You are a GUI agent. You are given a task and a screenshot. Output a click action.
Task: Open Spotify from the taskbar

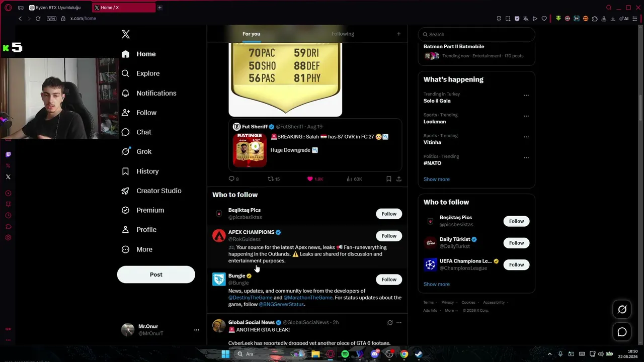(345, 354)
